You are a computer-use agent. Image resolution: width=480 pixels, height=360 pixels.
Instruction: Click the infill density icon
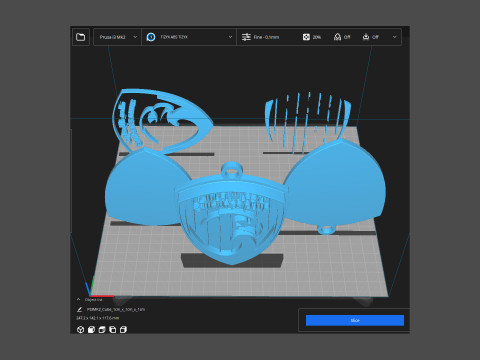306,37
